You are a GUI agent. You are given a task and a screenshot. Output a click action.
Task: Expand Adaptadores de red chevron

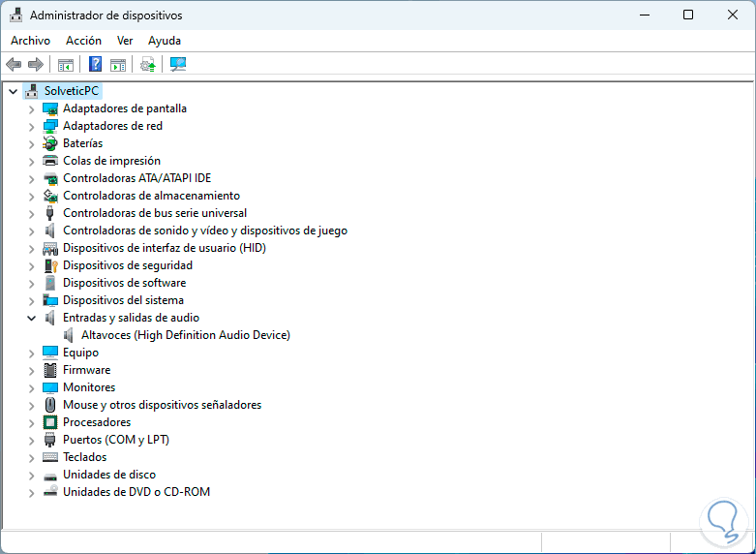tap(31, 127)
